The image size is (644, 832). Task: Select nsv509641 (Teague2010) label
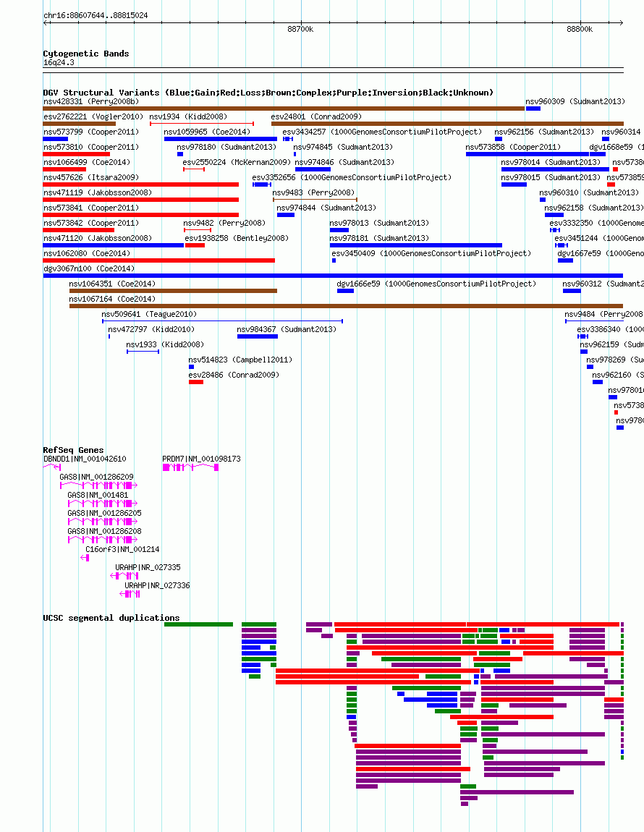[x=149, y=314]
